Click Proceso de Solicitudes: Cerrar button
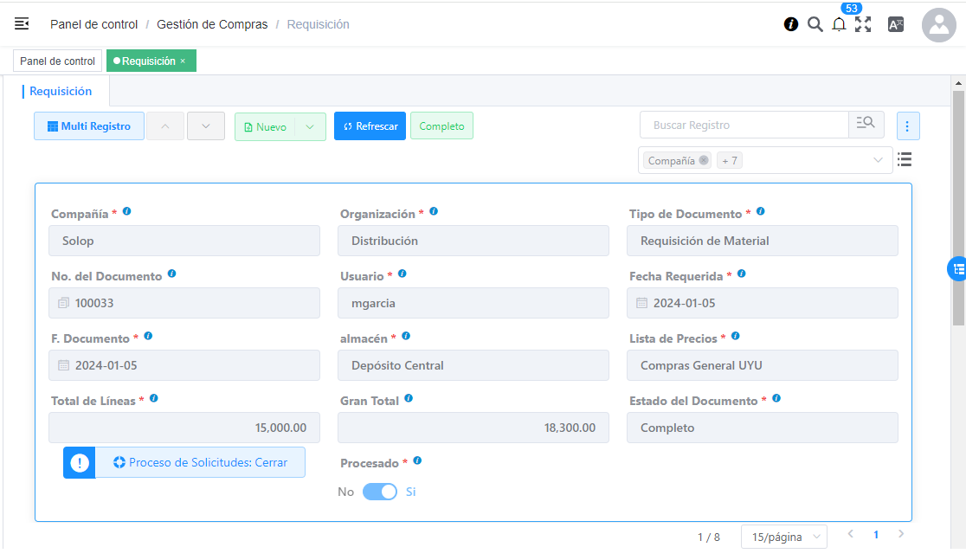Image resolution: width=966 pixels, height=560 pixels. (200, 462)
